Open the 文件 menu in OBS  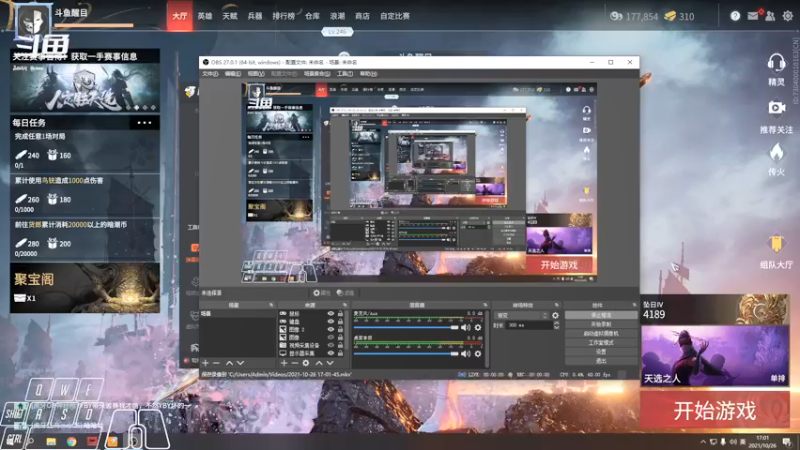tap(210, 74)
